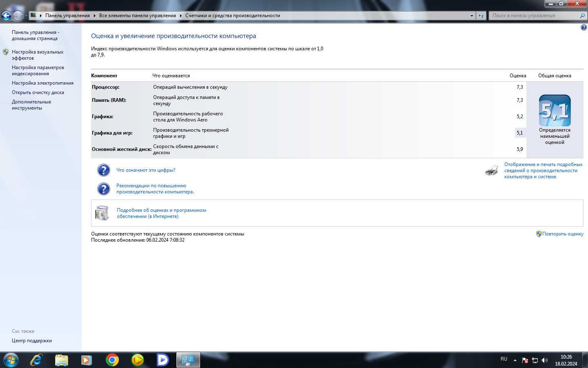Click the Forward navigation arrow button
Screen dimensions: 588x368
[18, 16]
